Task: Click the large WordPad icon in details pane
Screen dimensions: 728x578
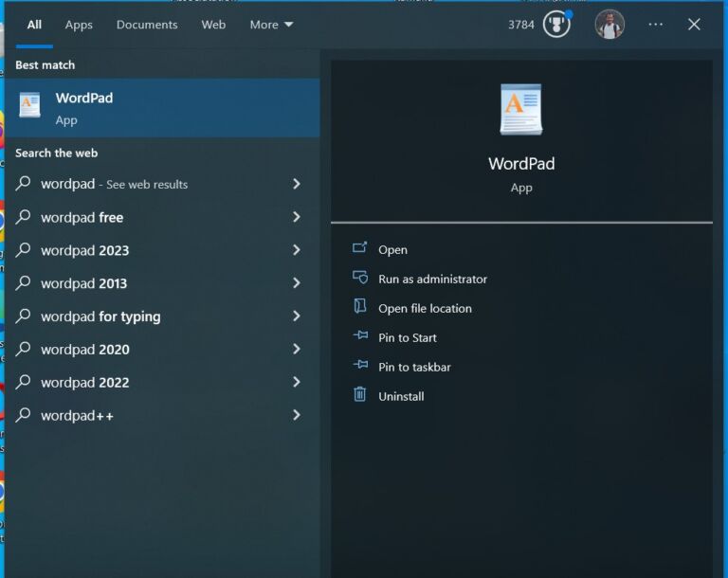Action: click(x=520, y=110)
